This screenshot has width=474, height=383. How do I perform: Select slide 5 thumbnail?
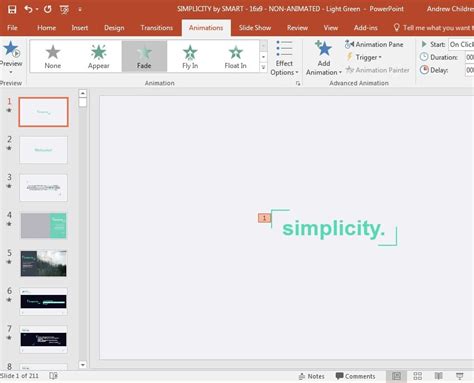(x=43, y=263)
